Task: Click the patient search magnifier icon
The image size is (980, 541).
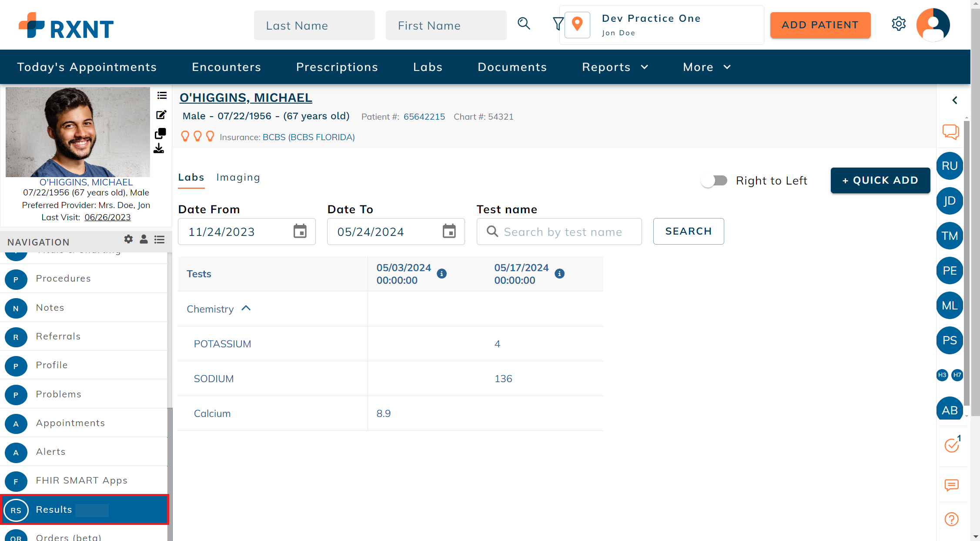Action: (524, 24)
